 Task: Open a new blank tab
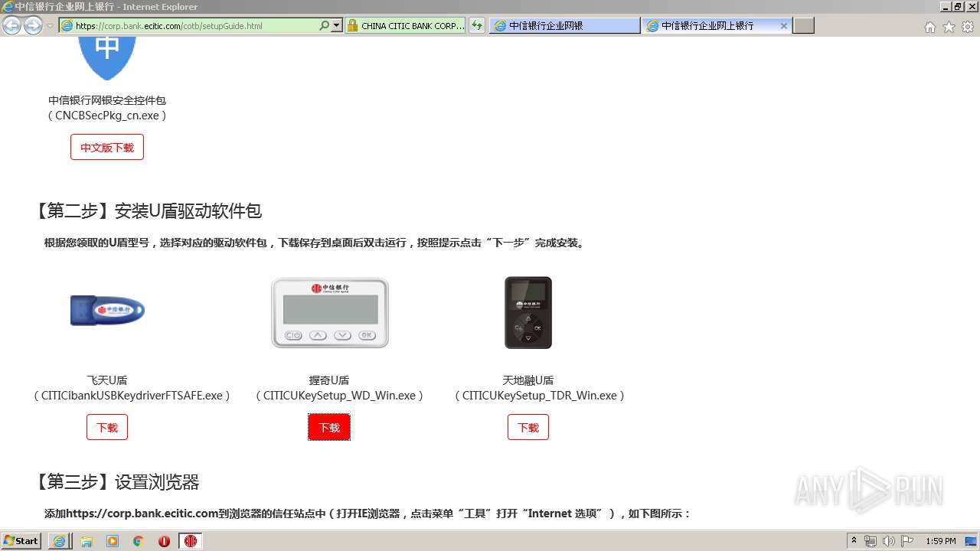coord(803,26)
